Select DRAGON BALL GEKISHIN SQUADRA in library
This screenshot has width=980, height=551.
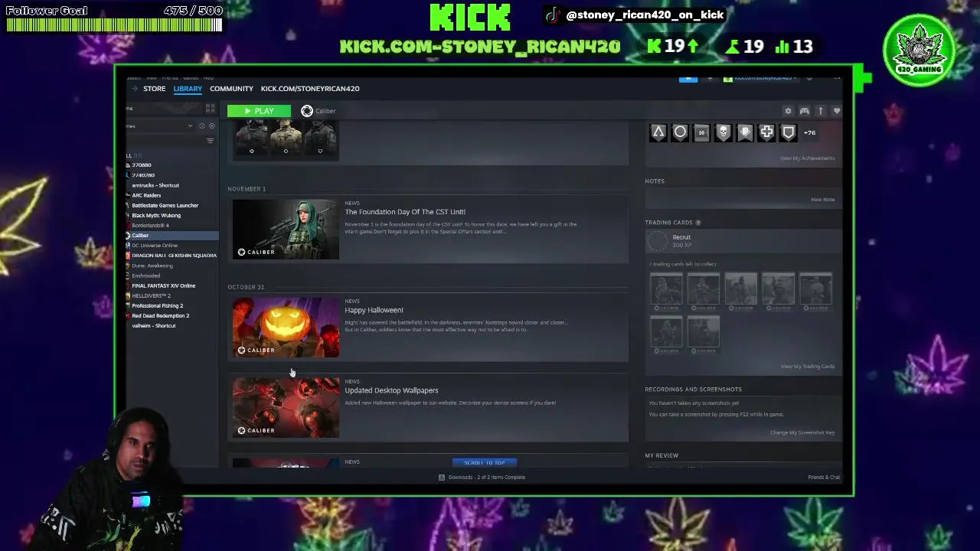pyautogui.click(x=174, y=256)
